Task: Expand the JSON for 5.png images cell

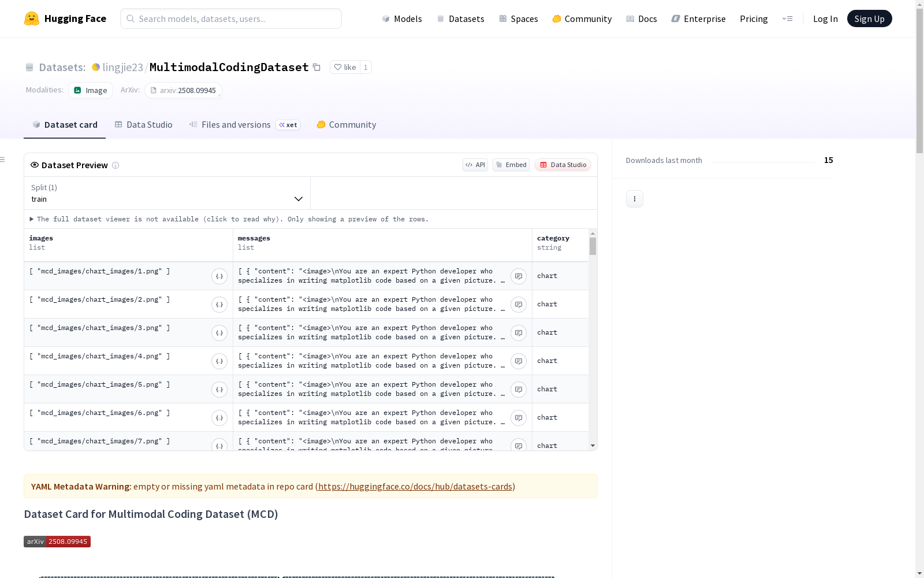Action: [x=219, y=390]
